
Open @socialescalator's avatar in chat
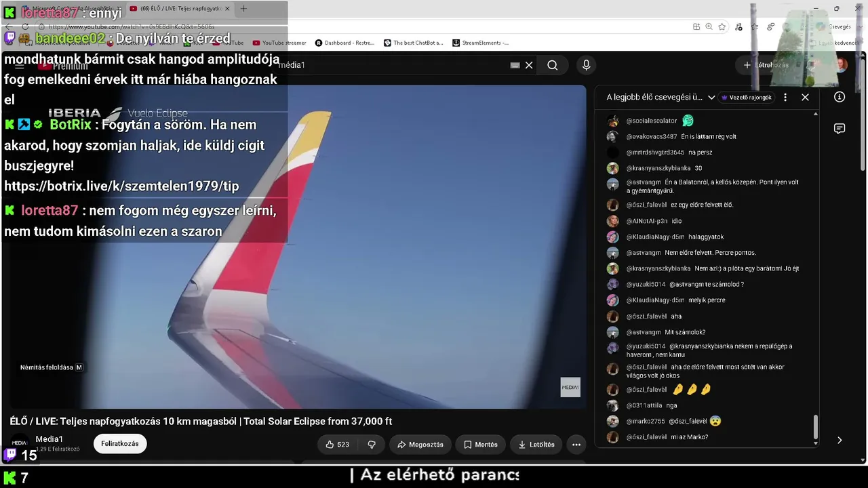coord(612,121)
